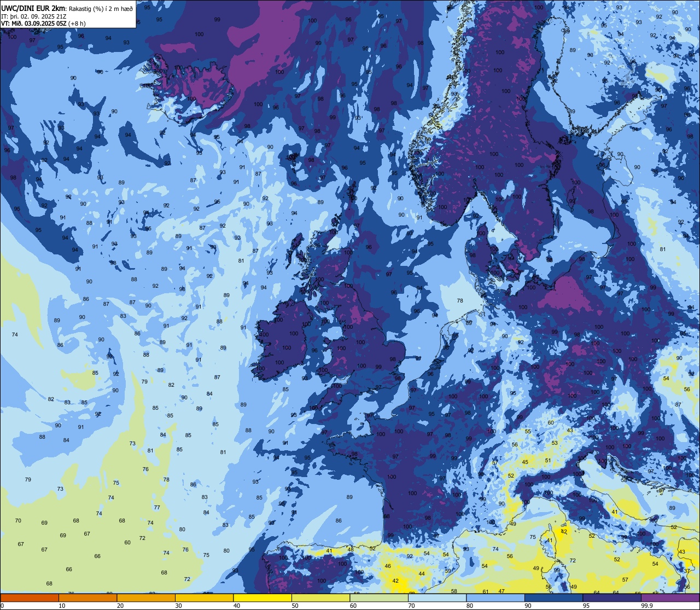Click 'VT: Mið. 03.09.2025 05Z (+8 h)' line
The height and width of the screenshot is (610, 700).
pos(43,24)
